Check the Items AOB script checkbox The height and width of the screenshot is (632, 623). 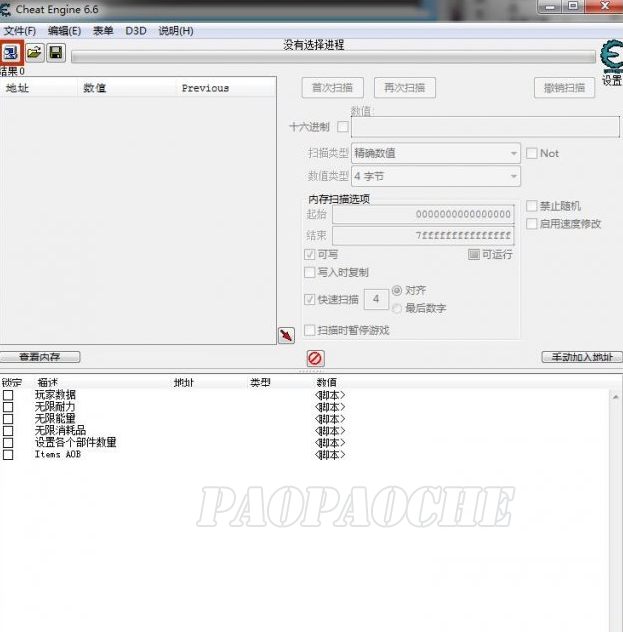[8, 455]
